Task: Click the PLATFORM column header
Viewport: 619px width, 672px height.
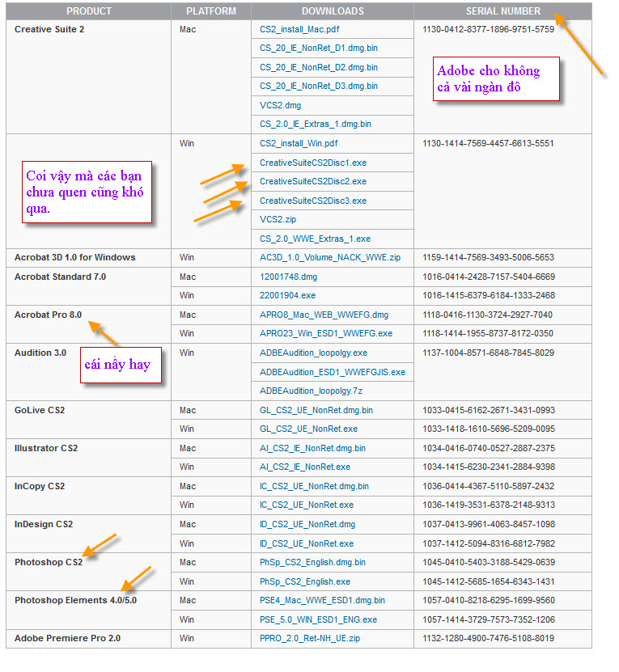Action: tap(211, 11)
